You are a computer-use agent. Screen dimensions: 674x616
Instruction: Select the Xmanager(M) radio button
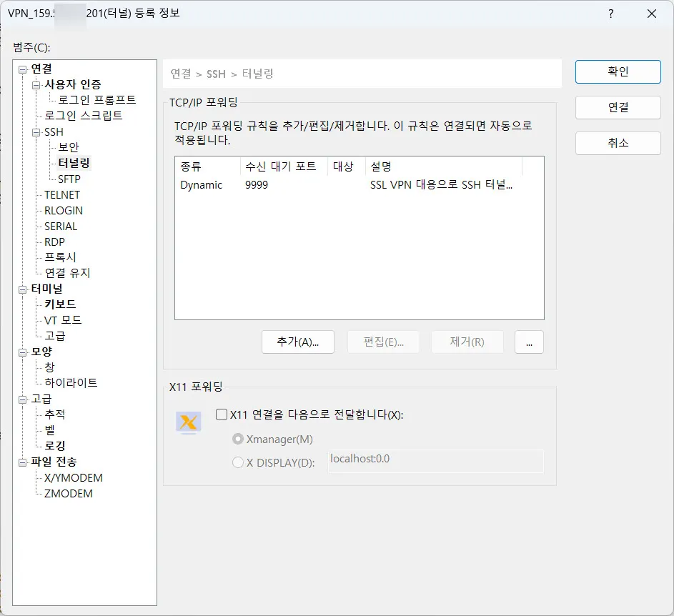tap(237, 439)
